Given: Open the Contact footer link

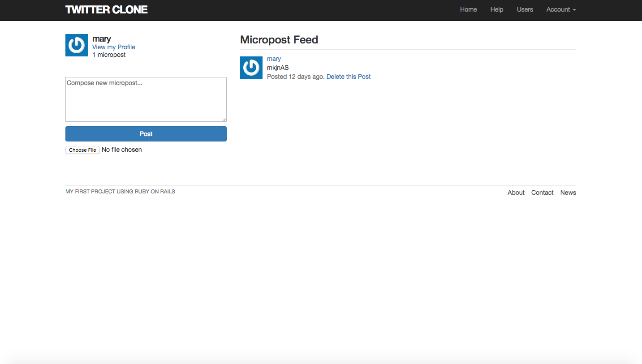Looking at the screenshot, I should [x=543, y=193].
